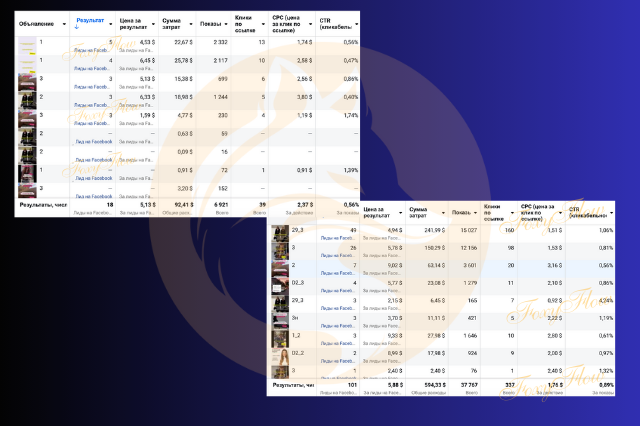Open ad thumbnail in row with spend 4,77 $
The height and width of the screenshot is (426, 640).
coord(27,119)
